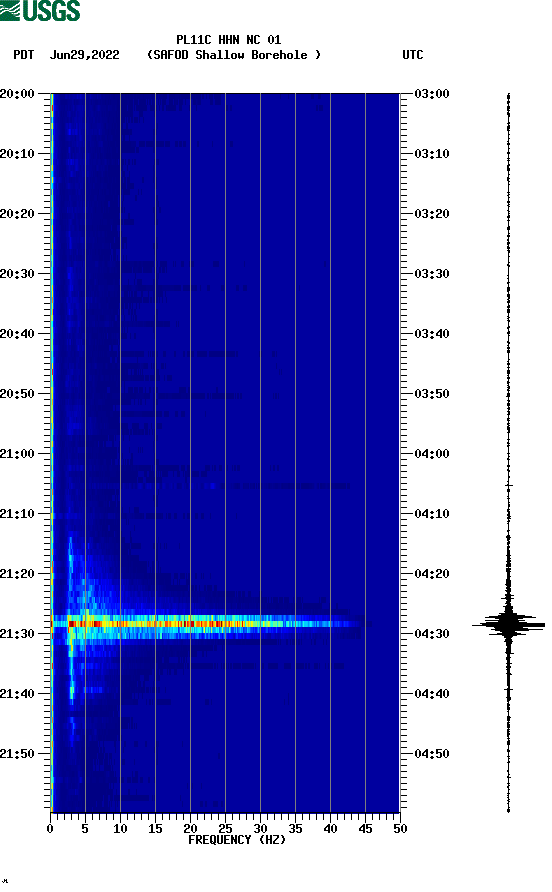Click the 10 Hz frequency tick label
Viewport: 552px width, 892px height.
pos(120,828)
